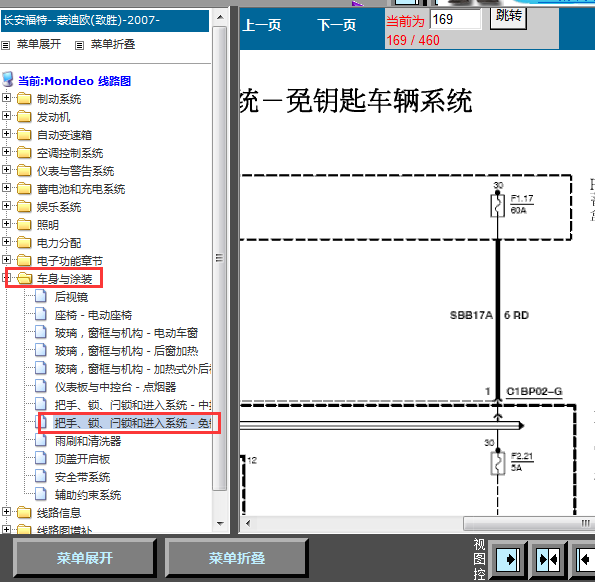The image size is (595, 582).
Task: Click the 照明 folder icon
Action: tap(24, 225)
